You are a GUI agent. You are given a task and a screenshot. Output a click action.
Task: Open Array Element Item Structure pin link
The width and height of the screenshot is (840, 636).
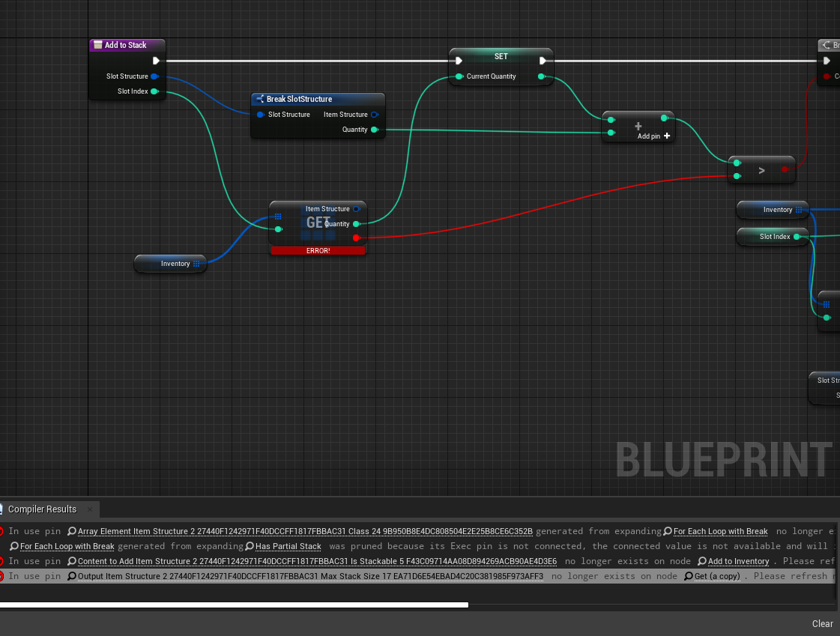305,532
